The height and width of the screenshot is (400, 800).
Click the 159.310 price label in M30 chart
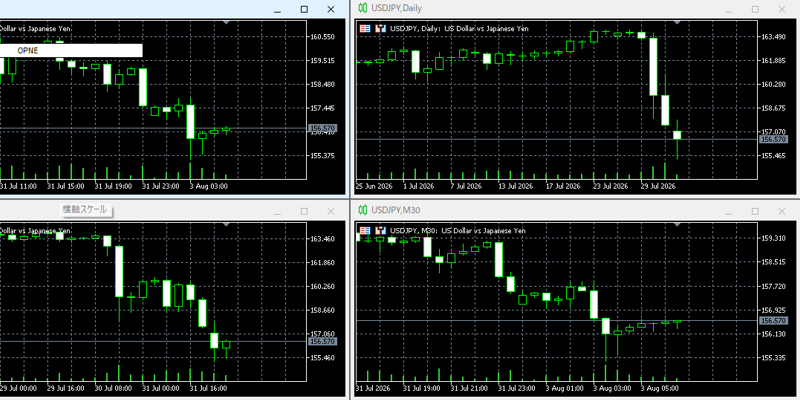773,238
